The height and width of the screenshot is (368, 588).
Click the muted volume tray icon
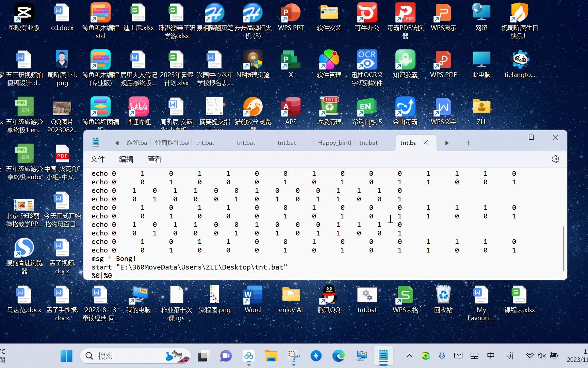pyautogui.click(x=542, y=356)
